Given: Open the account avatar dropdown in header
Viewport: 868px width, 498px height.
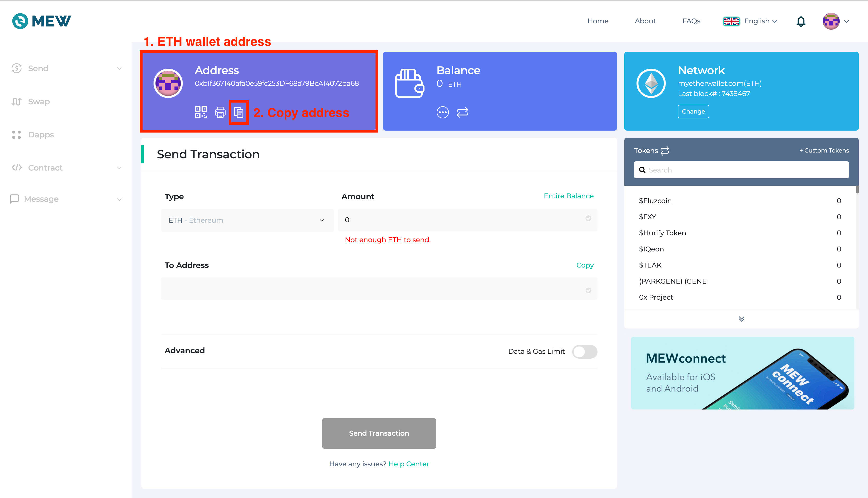Looking at the screenshot, I should click(x=836, y=21).
